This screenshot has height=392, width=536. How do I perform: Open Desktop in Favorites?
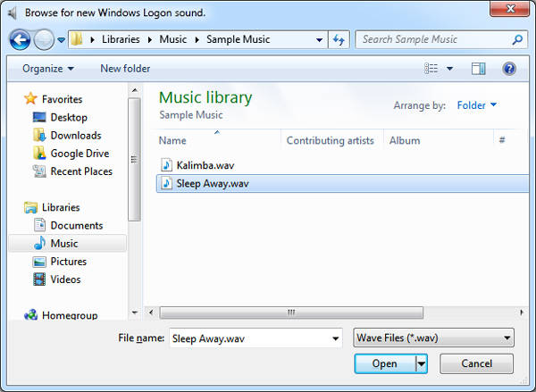click(69, 117)
